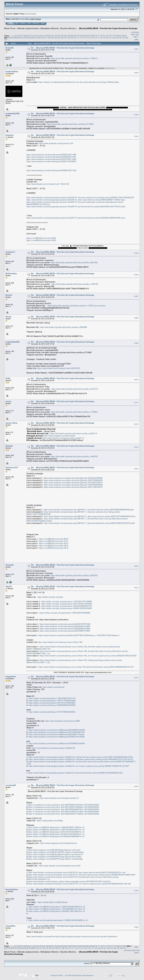Open McDokoduko user profile link
This screenshot has width=144, height=980.
[11, 273]
